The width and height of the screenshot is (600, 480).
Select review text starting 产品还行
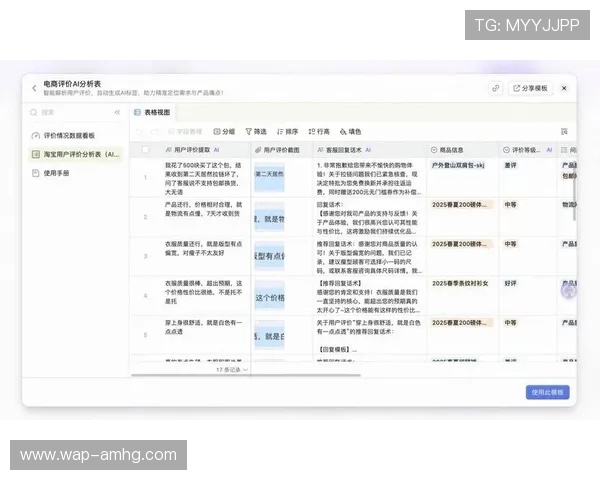click(x=204, y=209)
